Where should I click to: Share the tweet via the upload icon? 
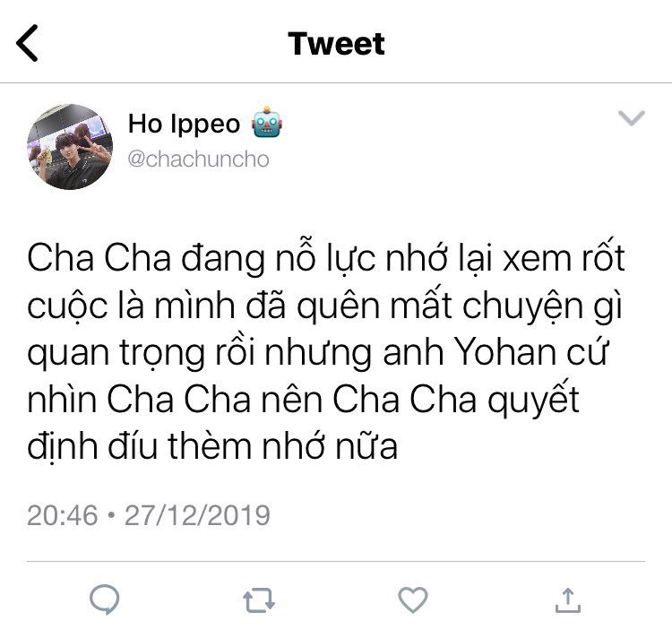[567, 599]
